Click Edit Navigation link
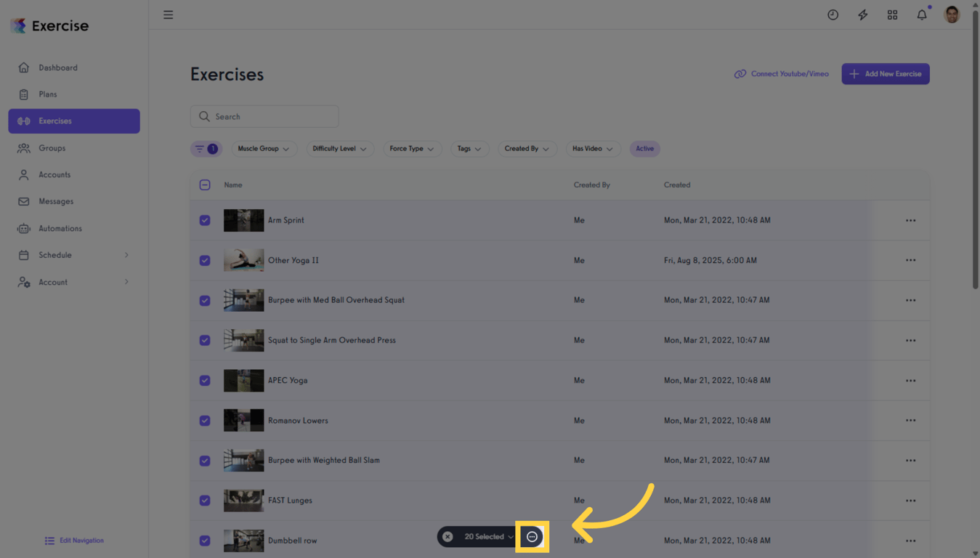This screenshot has width=980, height=558. [74, 541]
